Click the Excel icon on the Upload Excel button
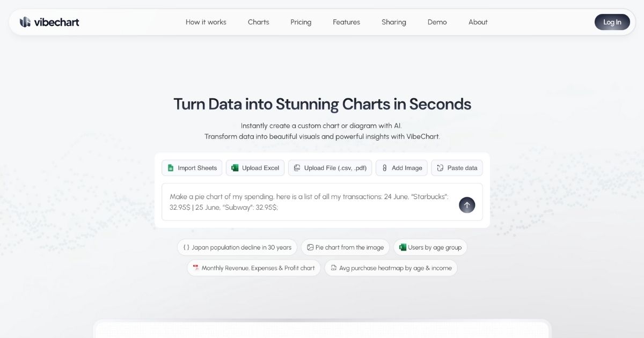 click(235, 167)
